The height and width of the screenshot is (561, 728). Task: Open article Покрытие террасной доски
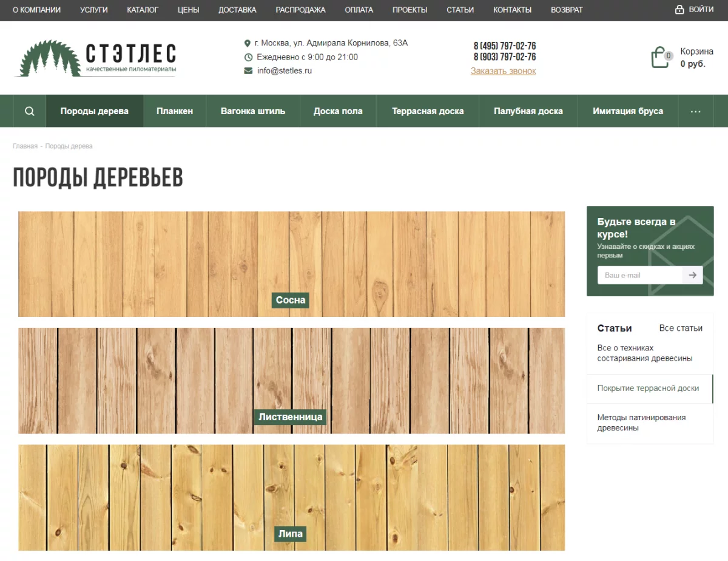(648, 388)
